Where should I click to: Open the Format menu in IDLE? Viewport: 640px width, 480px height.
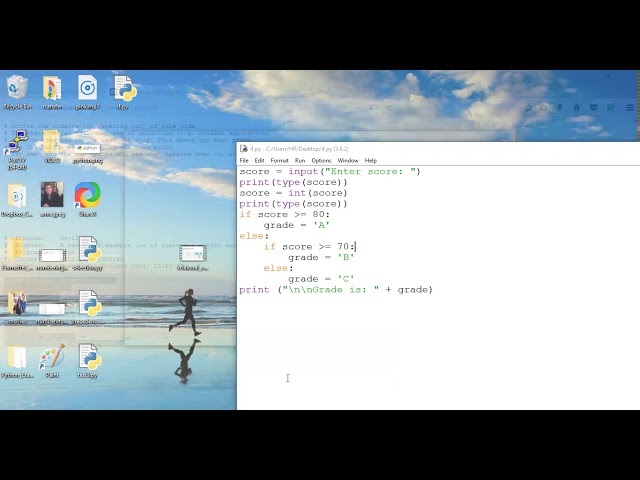point(280,160)
